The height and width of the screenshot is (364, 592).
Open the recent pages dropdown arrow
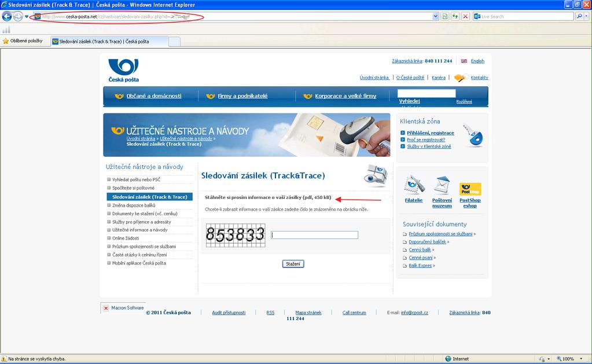click(x=27, y=17)
